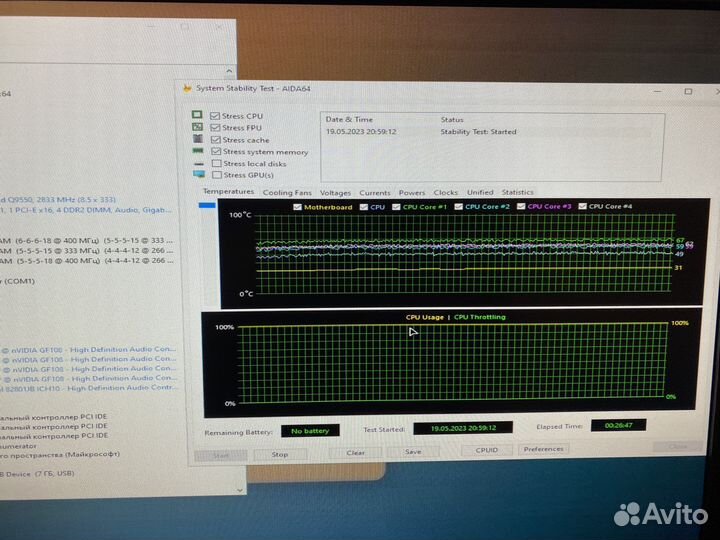
Task: Click the Save button
Action: point(413,452)
